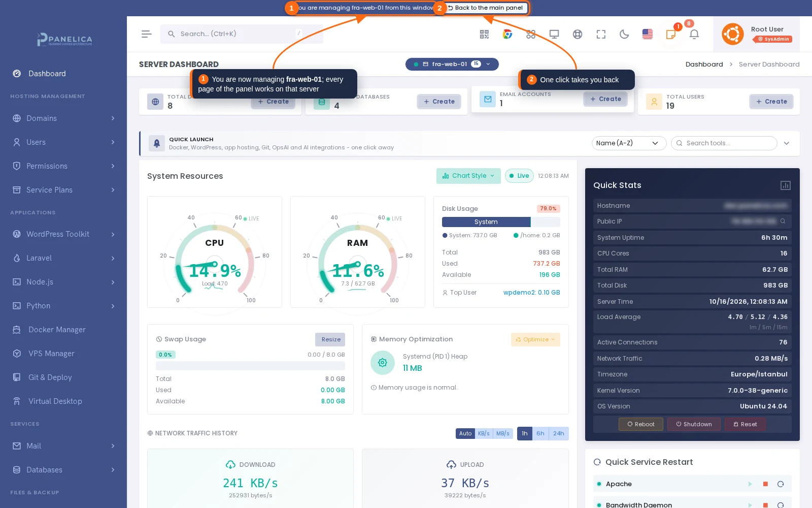Toggle dark mode with the moon icon
This screenshot has width=812, height=508.
coord(624,34)
